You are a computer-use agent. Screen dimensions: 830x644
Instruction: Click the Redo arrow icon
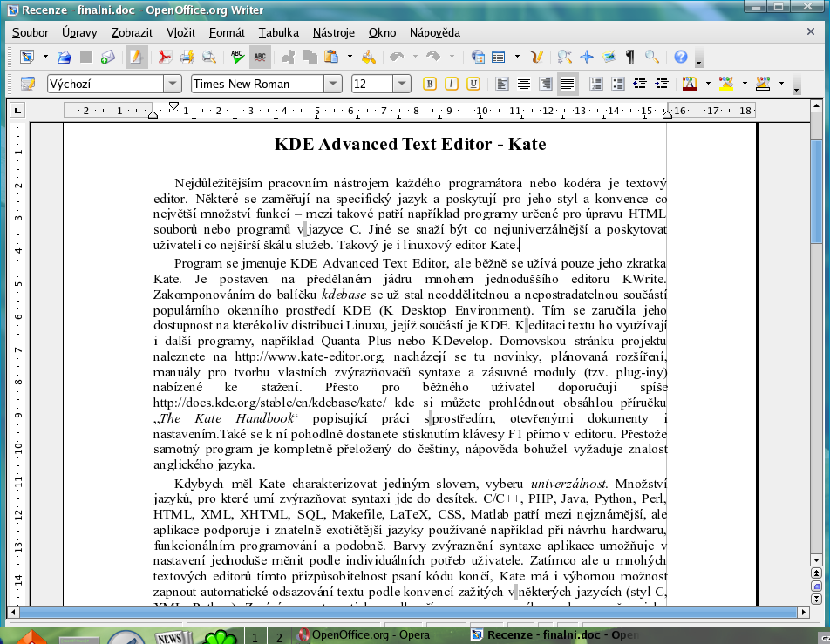pyautogui.click(x=433, y=57)
